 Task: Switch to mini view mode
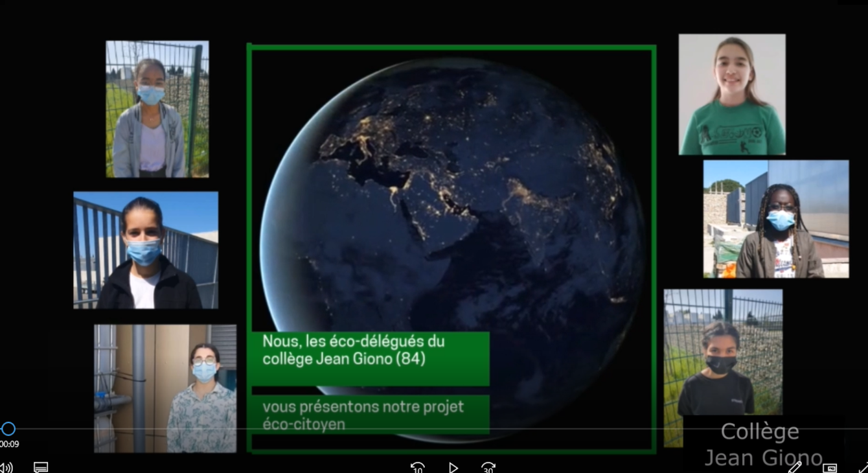[830, 467]
